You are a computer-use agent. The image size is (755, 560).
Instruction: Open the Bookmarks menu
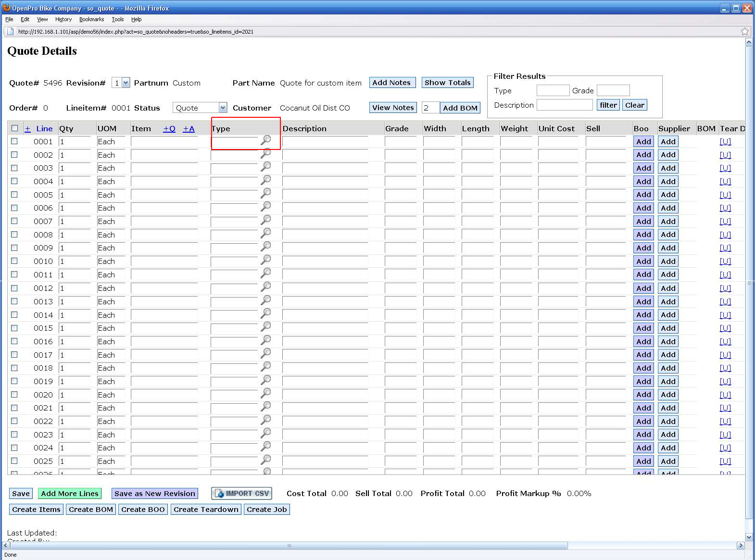coord(91,19)
